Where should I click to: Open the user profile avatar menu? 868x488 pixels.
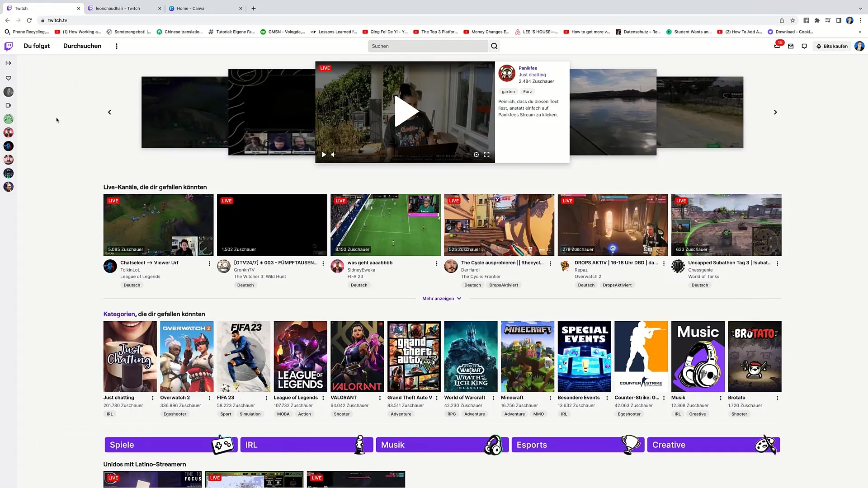pyautogui.click(x=859, y=46)
